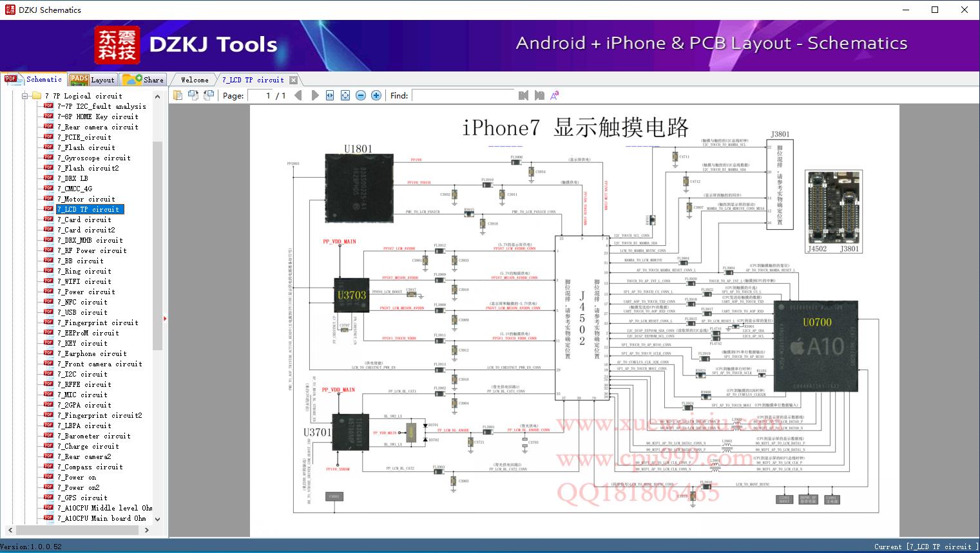Switch to the Welcome document tab
The height and width of the screenshot is (553, 980).
(x=195, y=80)
